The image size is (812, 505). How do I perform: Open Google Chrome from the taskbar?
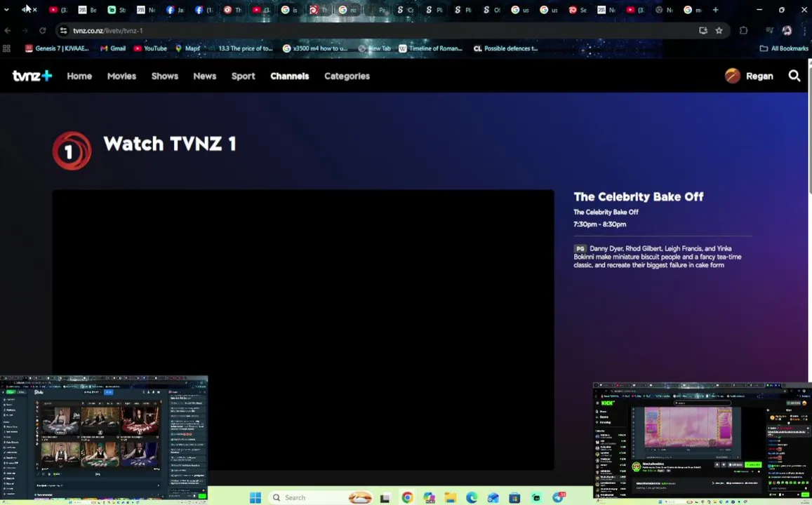(407, 497)
